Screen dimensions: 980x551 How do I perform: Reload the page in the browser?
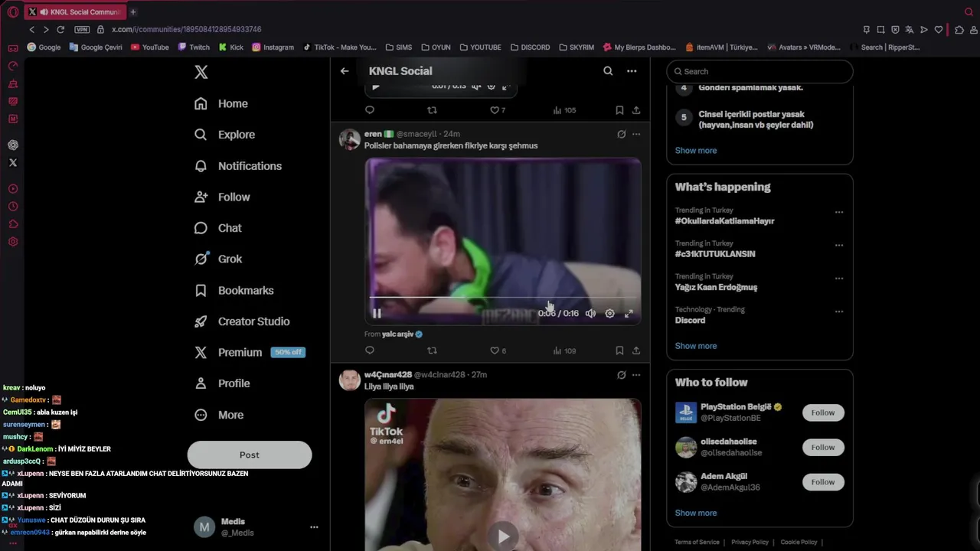coord(60,30)
